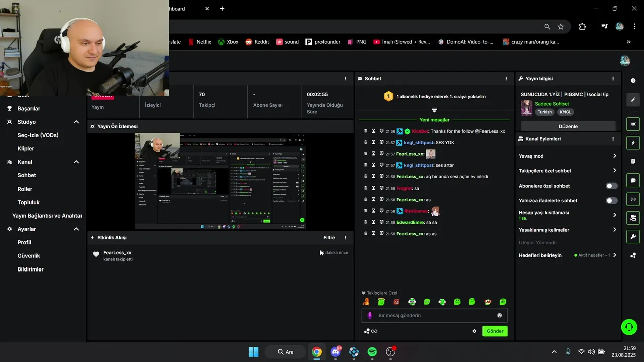
Task: Collapse the gift leaderboard banner arrow
Action: coord(434,110)
